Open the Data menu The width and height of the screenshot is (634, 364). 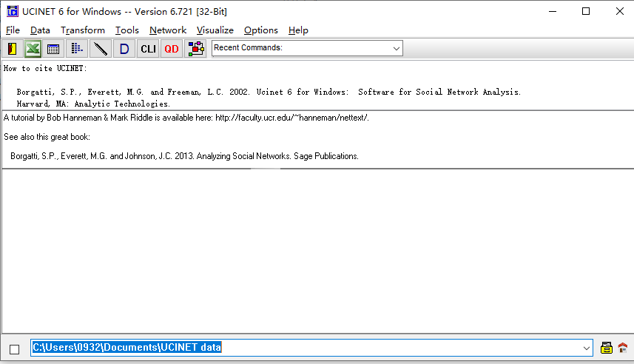[x=40, y=30]
